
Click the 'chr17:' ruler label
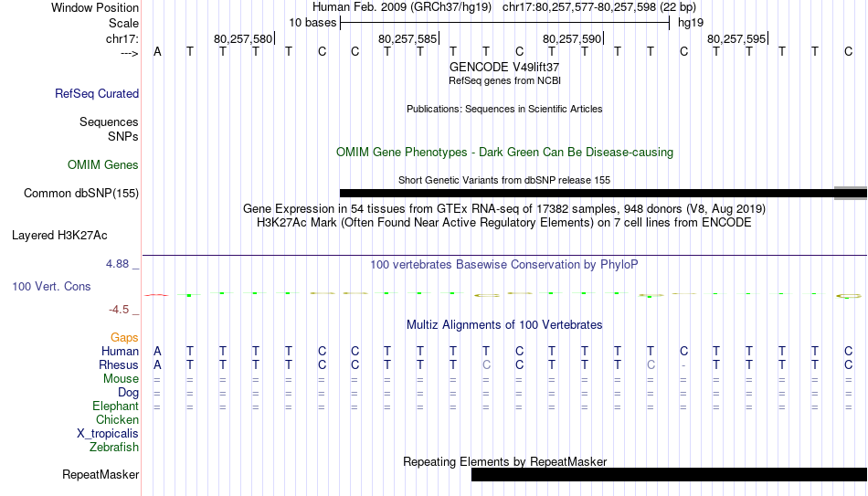coord(122,38)
